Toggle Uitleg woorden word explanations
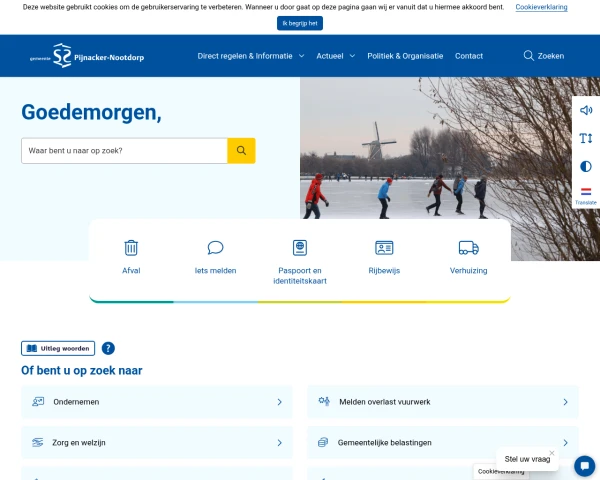Screen dimensions: 600x480 click(x=58, y=349)
